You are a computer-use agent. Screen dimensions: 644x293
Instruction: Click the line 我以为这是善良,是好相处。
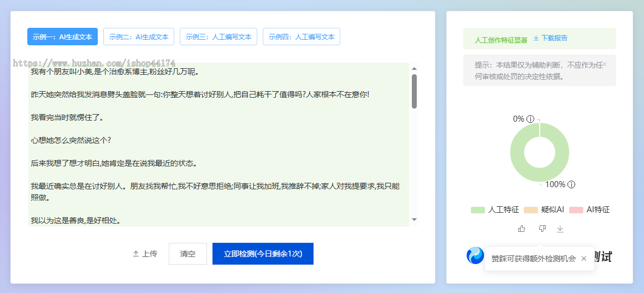75,221
